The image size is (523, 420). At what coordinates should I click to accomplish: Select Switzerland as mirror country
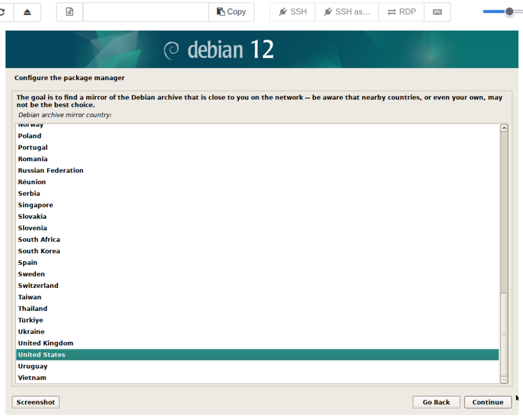pyautogui.click(x=38, y=285)
